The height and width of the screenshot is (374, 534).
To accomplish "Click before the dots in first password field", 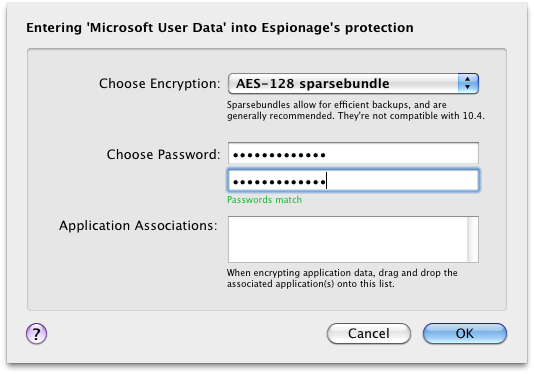I will (x=232, y=155).
